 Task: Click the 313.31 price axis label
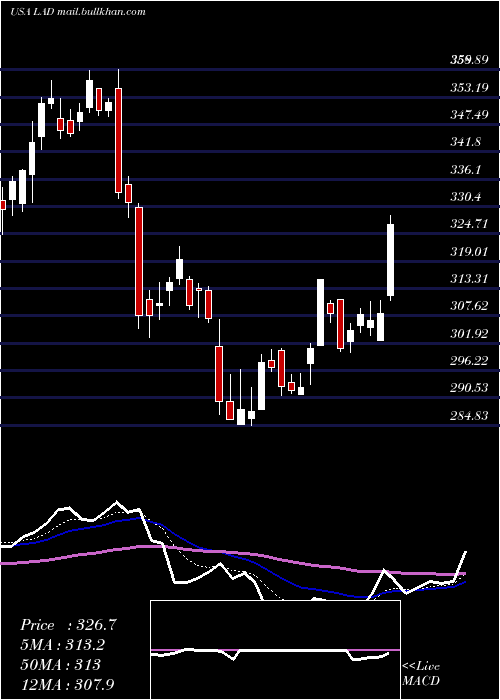[468, 279]
